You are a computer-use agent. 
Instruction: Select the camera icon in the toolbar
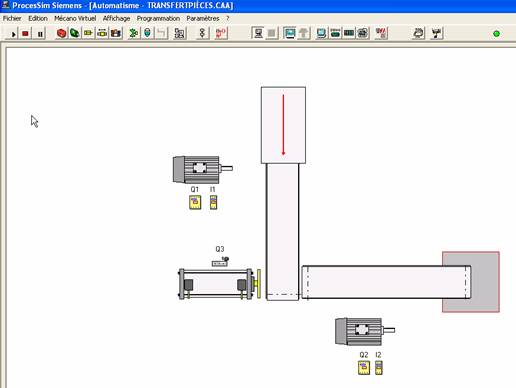pos(116,33)
